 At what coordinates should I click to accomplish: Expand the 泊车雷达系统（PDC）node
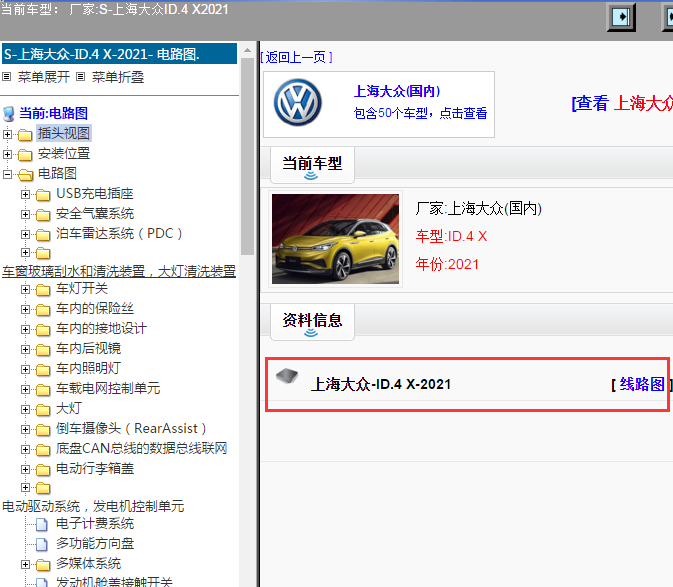point(25,234)
